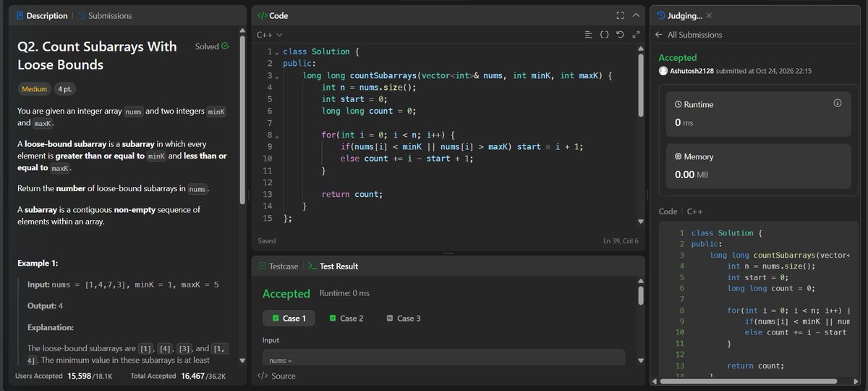Screen dimensions: 868x391
Task: Click the Description document icon
Action: 20,15
